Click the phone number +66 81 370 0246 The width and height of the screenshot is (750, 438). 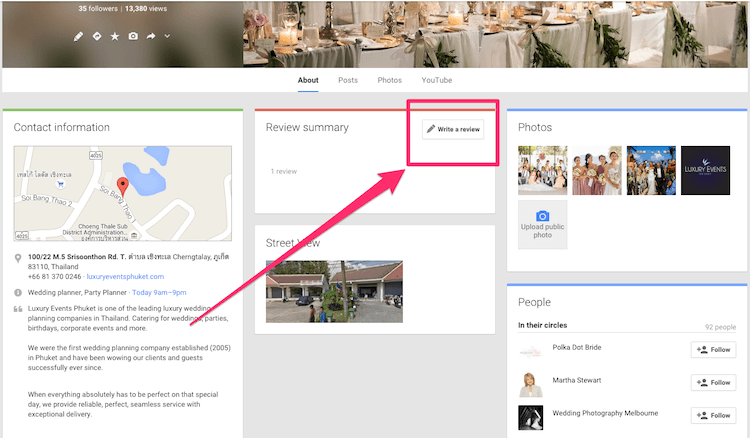pos(55,276)
